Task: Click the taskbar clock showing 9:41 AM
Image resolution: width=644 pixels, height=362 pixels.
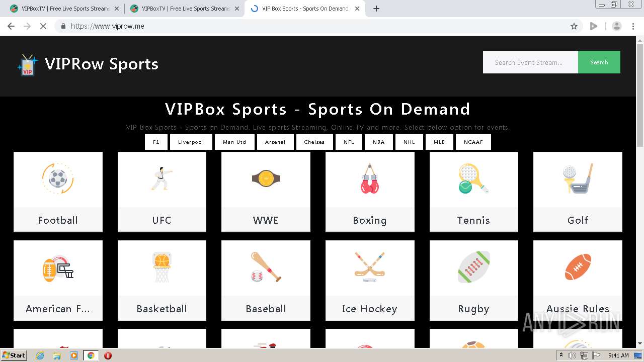Action: (618, 355)
